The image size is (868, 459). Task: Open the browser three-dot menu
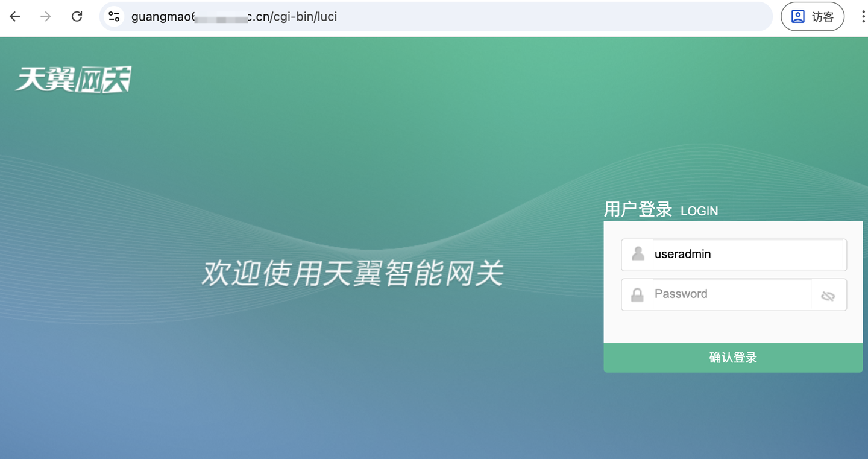click(863, 16)
